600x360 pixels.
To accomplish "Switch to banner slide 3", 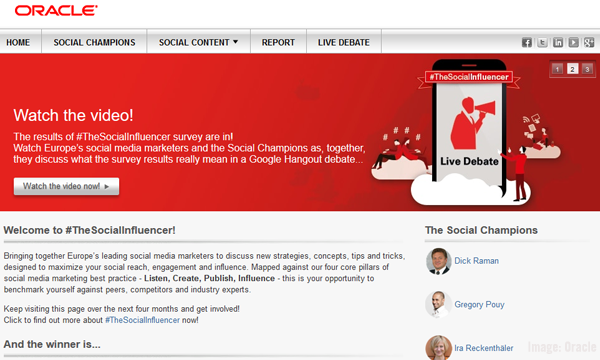I will [587, 69].
